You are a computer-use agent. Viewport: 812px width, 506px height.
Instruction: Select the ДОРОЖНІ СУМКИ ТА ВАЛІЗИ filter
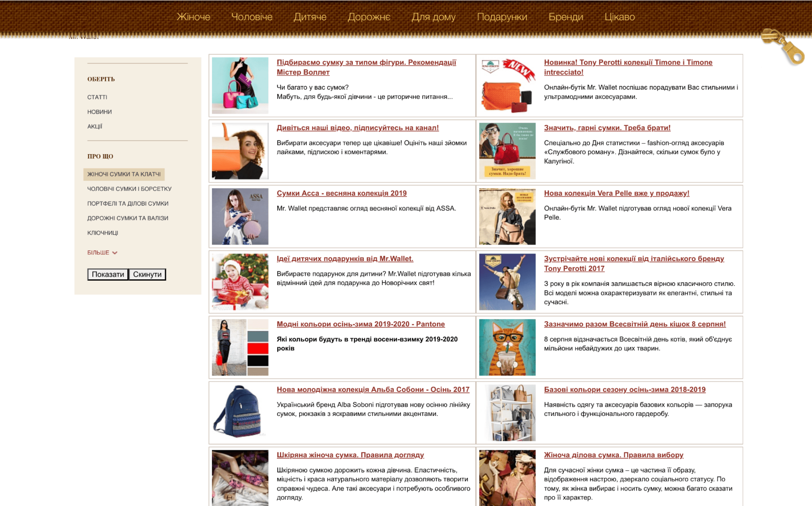coord(128,218)
